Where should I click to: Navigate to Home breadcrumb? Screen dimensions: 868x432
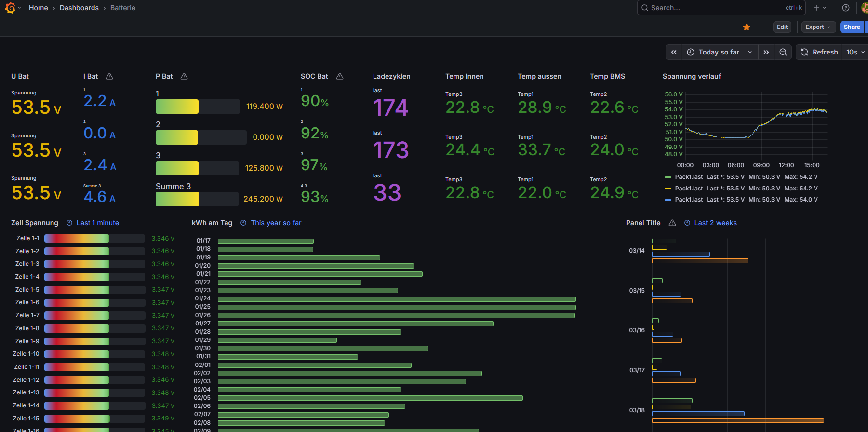38,8
